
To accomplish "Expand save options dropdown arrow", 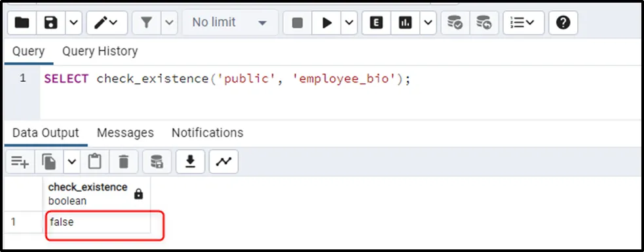I will pyautogui.click(x=73, y=22).
